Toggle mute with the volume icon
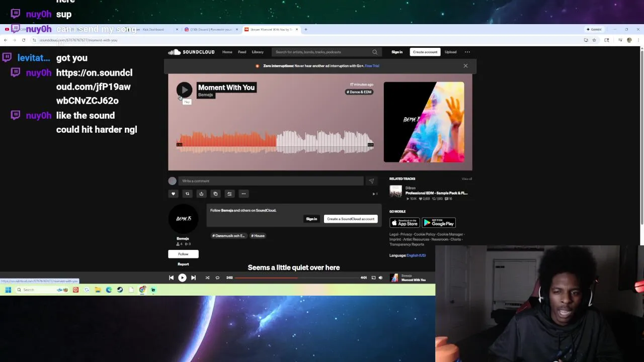644x362 pixels. tap(380, 278)
